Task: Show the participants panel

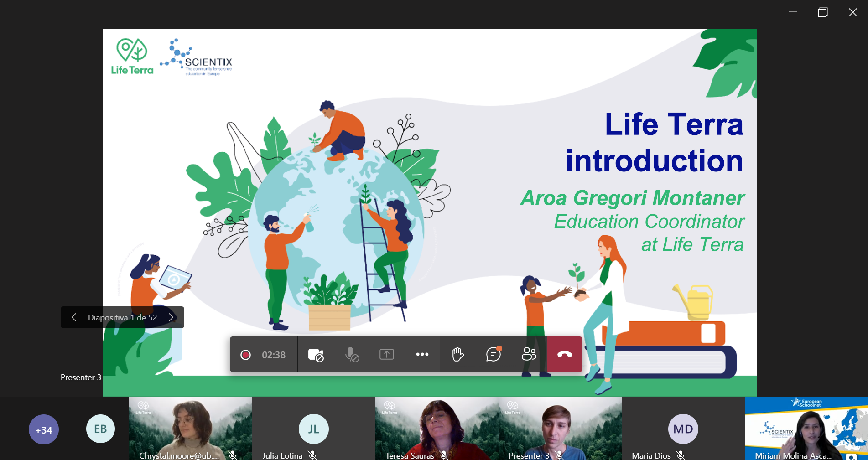Action: (x=529, y=354)
